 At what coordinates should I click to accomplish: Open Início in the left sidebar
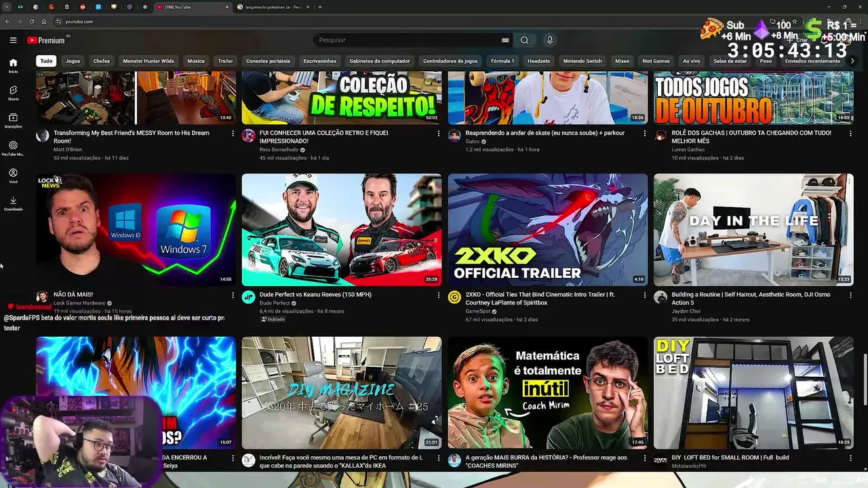[x=13, y=66]
